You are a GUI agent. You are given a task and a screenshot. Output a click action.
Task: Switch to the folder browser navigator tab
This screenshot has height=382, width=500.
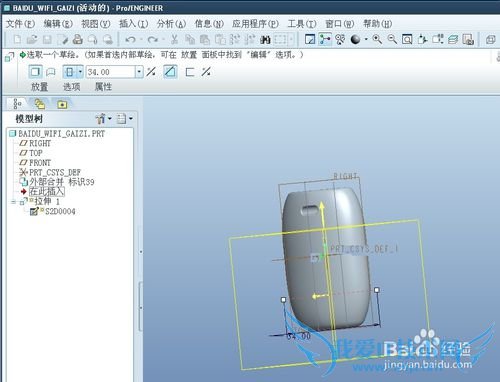pyautogui.click(x=40, y=104)
